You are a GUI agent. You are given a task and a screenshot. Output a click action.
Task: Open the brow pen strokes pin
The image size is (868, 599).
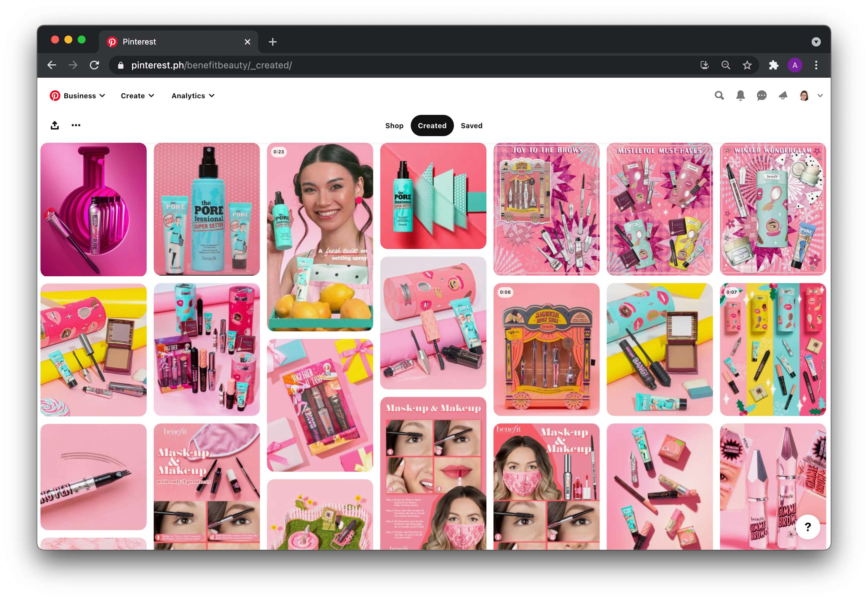coord(93,477)
